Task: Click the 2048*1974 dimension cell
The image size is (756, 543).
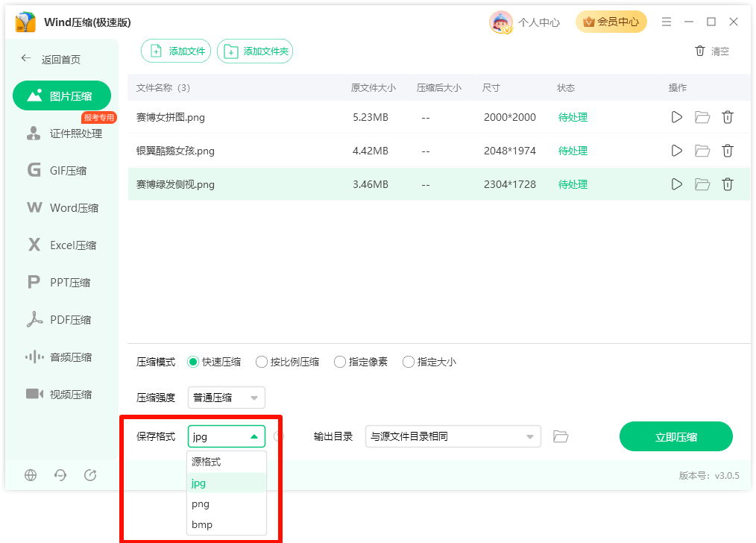Action: point(510,151)
